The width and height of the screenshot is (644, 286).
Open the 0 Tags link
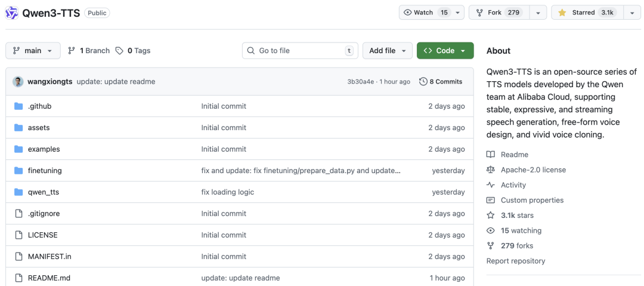(x=132, y=51)
